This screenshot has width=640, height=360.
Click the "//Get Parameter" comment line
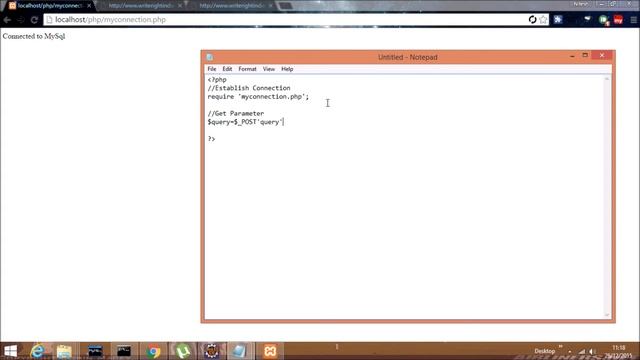pos(236,113)
